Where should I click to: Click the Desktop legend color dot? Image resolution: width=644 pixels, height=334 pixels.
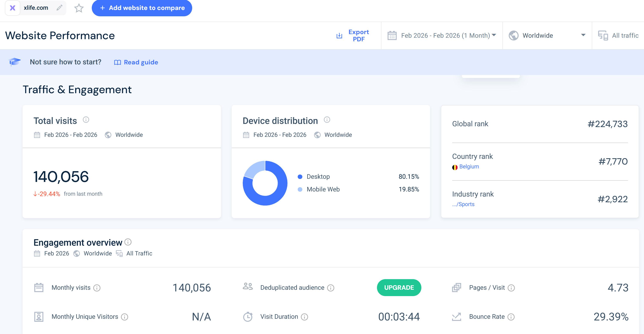(300, 177)
